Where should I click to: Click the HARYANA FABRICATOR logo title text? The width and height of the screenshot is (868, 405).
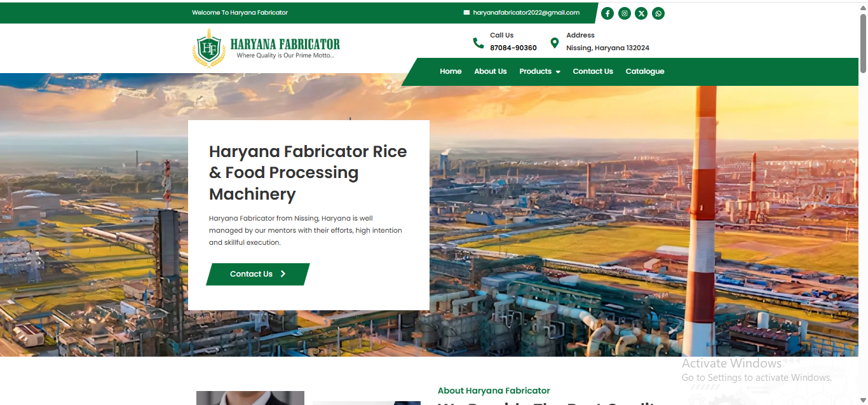(285, 44)
